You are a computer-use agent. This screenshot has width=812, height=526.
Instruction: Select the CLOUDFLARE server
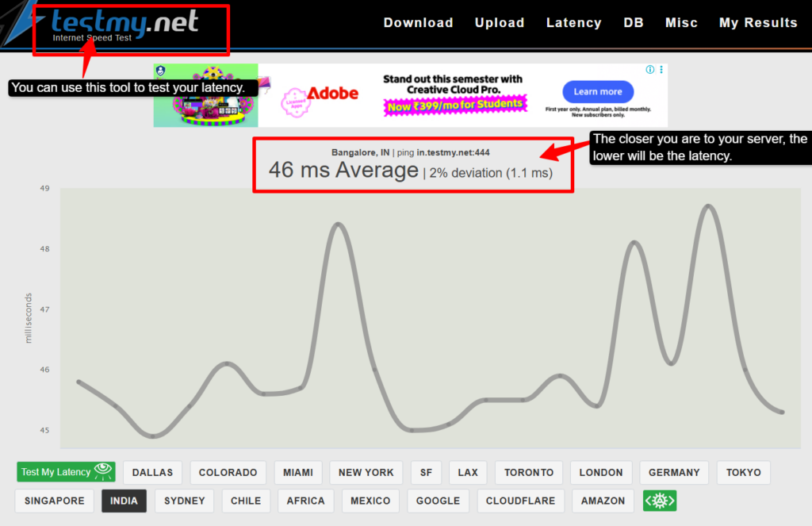pyautogui.click(x=520, y=501)
